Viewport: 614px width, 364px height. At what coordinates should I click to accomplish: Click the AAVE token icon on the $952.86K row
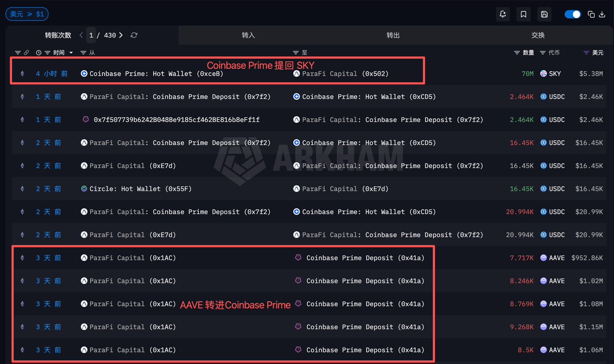point(543,258)
